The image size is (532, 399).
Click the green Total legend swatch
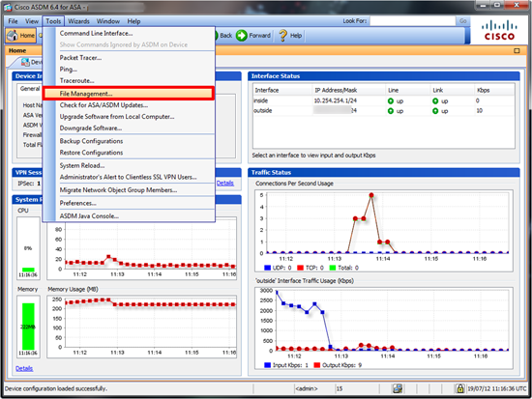pyautogui.click(x=333, y=268)
